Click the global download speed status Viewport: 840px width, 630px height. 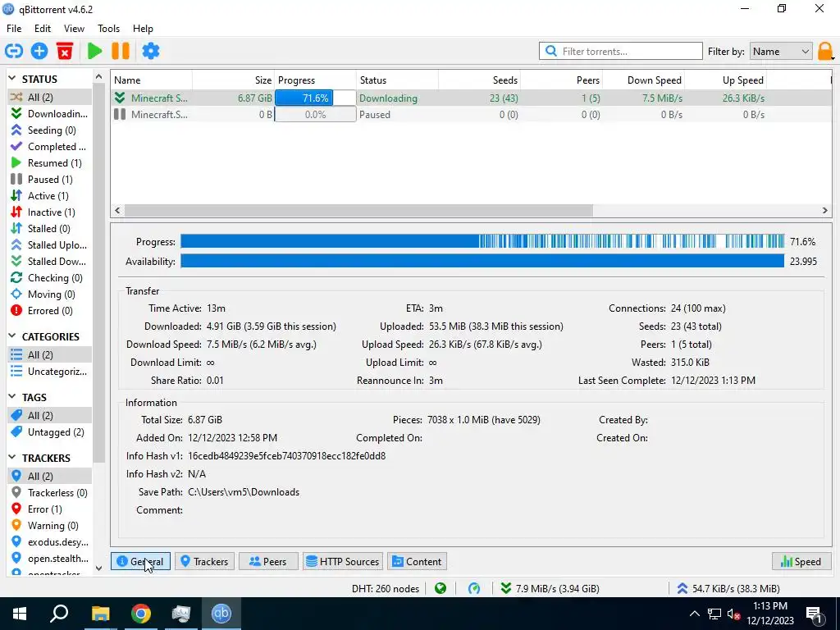coord(550,589)
